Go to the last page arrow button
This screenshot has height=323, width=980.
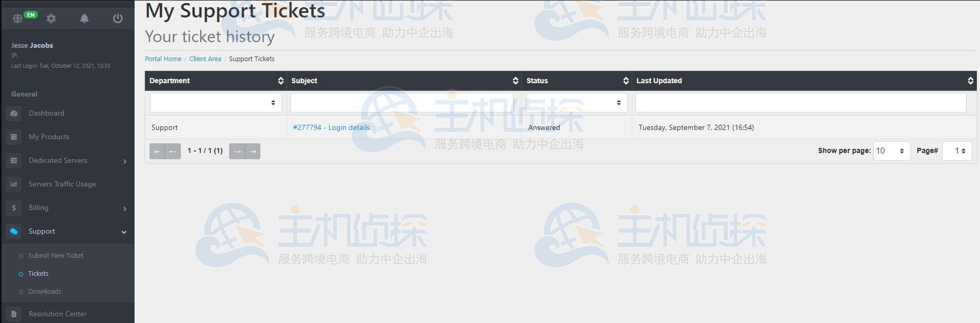(253, 151)
